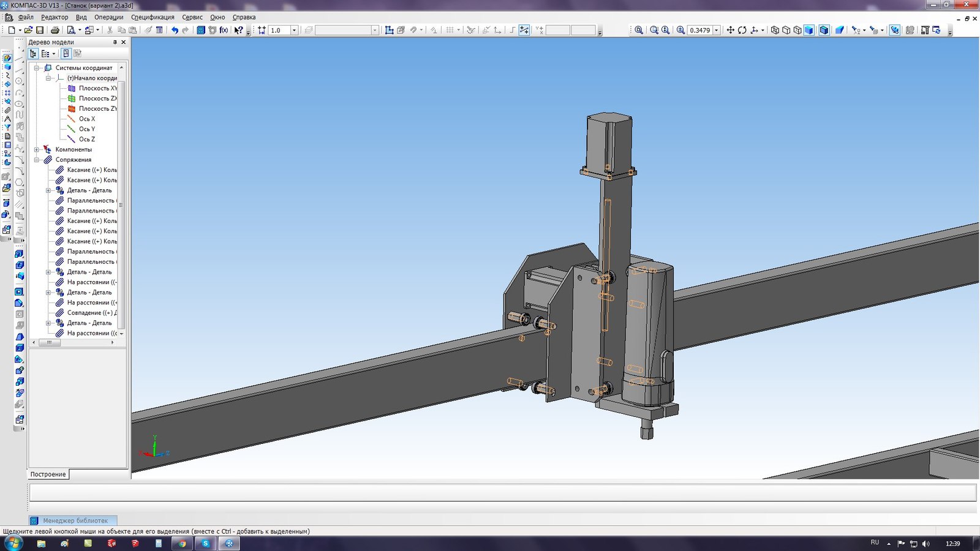Open the Сервис menu
The height and width of the screenshot is (551, 980).
[x=192, y=17]
